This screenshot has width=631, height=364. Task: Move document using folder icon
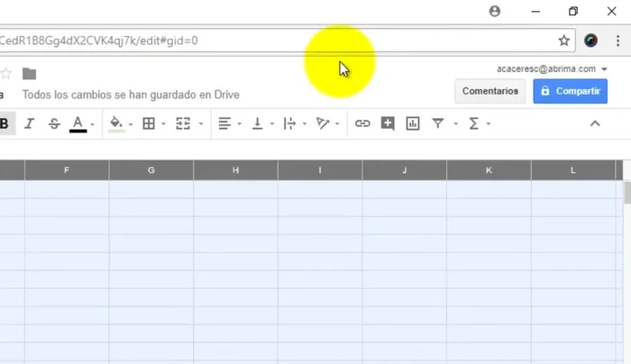click(29, 74)
